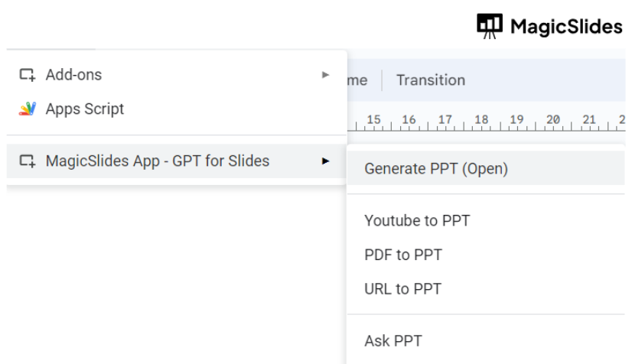Click the colorful Apps Script icon

tap(28, 109)
